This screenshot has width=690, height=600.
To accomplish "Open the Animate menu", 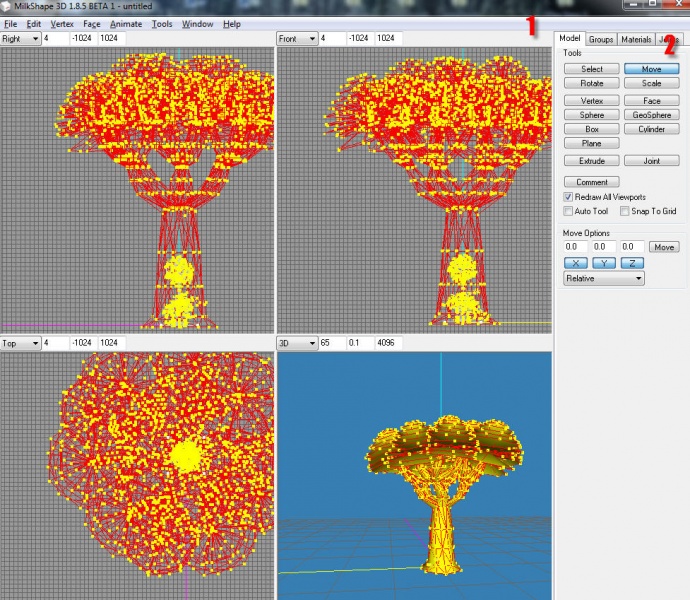I will click(x=126, y=24).
